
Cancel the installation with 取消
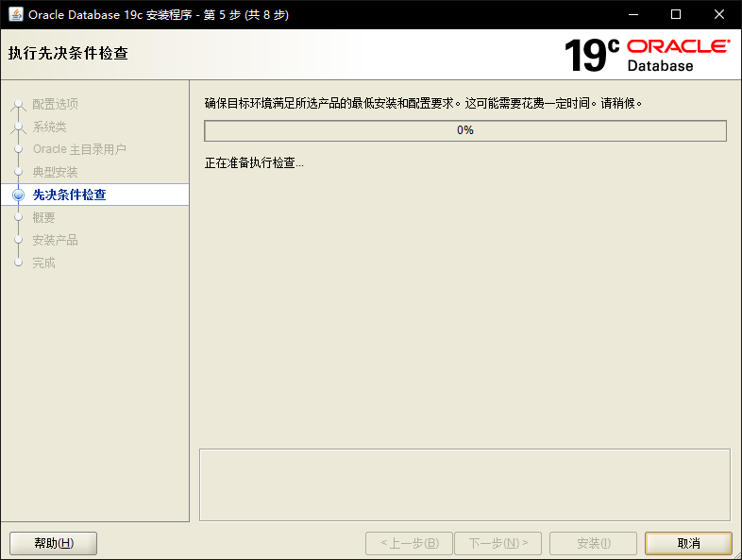[688, 543]
